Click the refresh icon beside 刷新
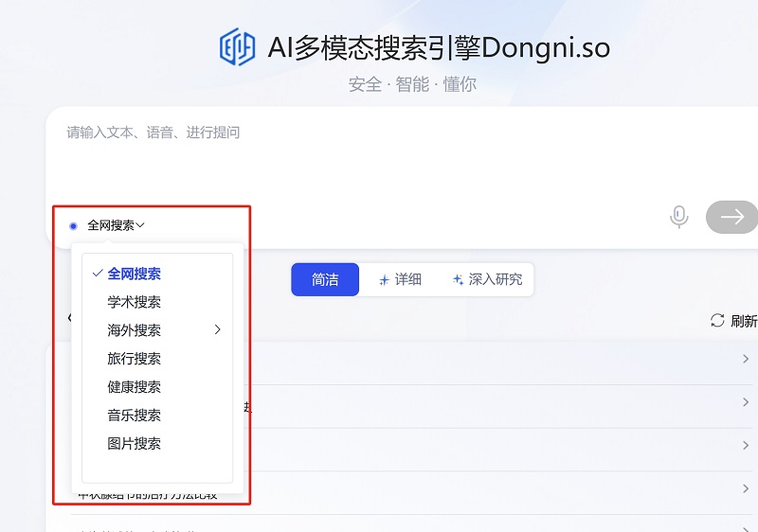 pyautogui.click(x=717, y=321)
